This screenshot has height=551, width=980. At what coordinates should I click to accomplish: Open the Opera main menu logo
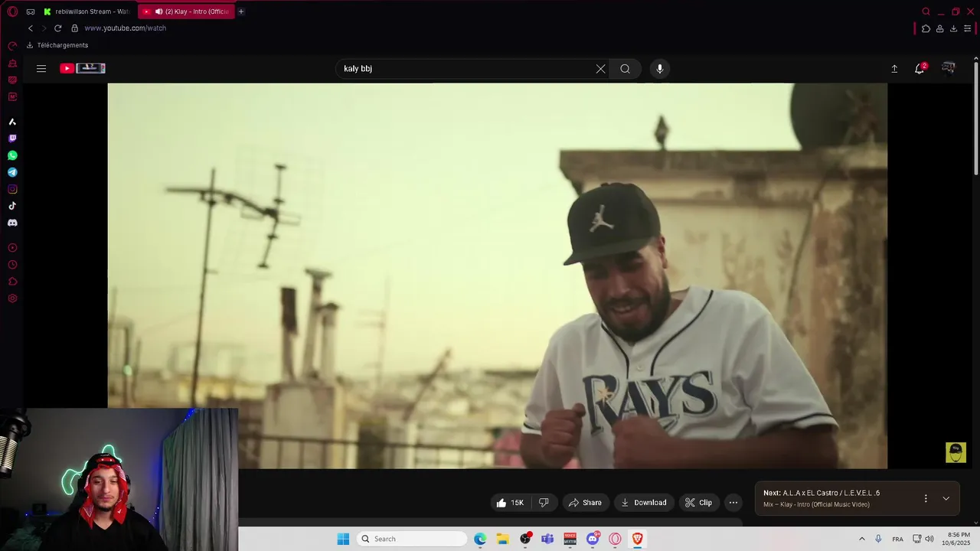click(12, 11)
